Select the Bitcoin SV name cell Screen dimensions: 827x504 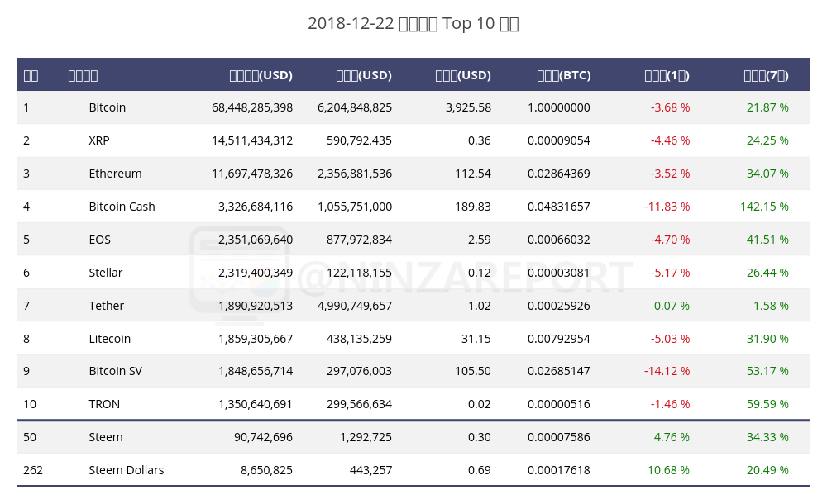116,371
